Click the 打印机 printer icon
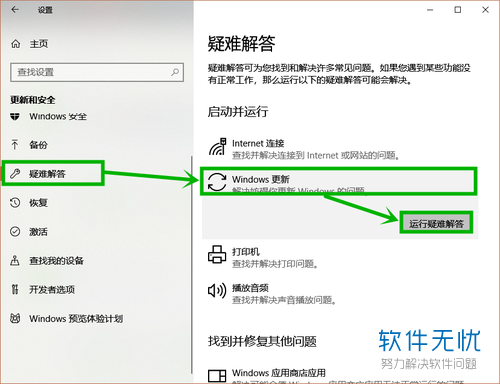The image size is (500, 384). [x=217, y=255]
